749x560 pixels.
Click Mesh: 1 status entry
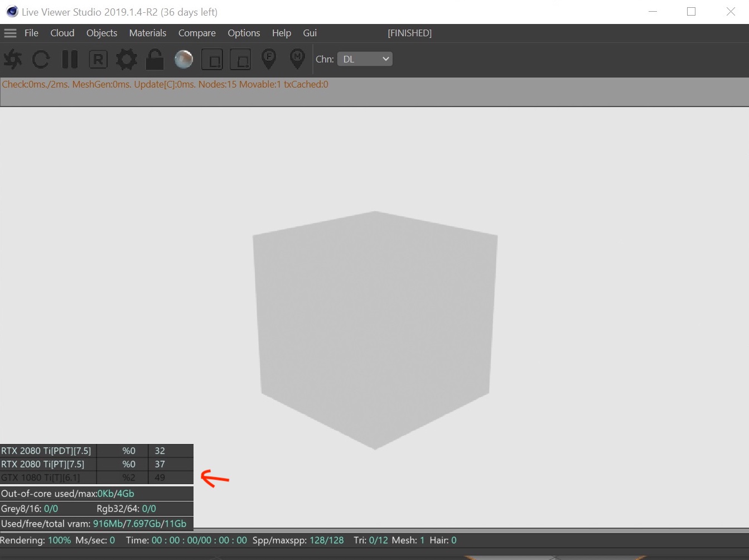(408, 540)
